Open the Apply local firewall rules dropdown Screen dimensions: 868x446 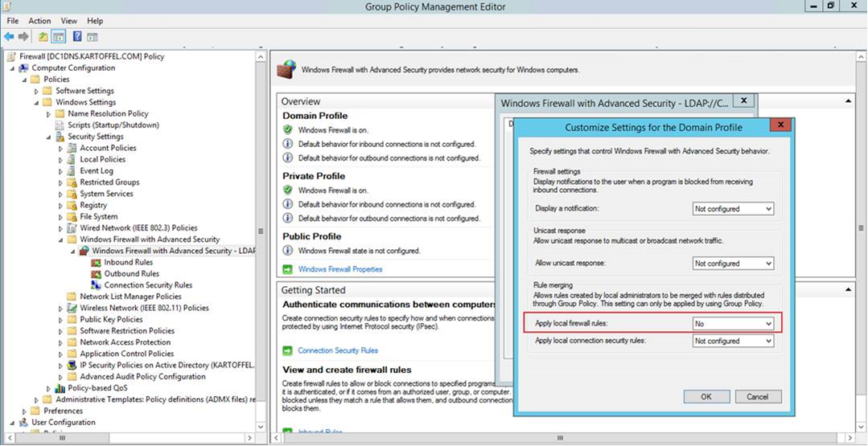[733, 324]
